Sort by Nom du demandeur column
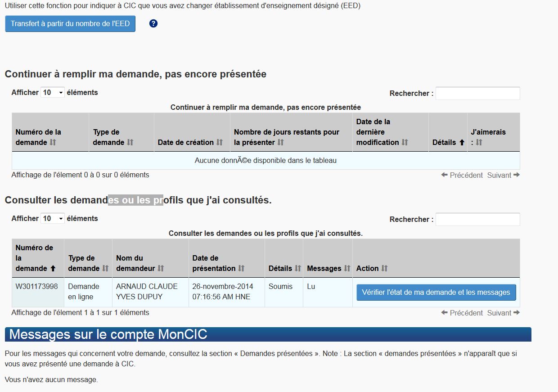This screenshot has height=392, width=558. (x=150, y=258)
